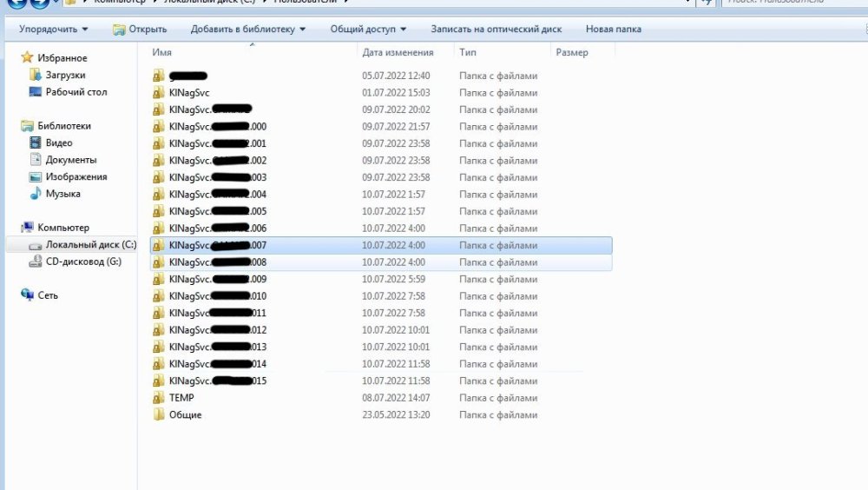
Task: Click the Сеть network icon
Action: pos(27,295)
